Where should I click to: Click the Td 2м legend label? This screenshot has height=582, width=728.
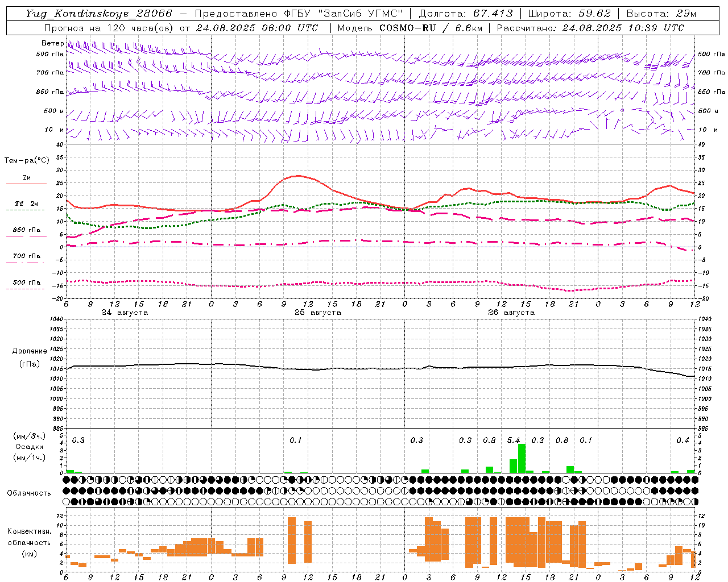(x=27, y=203)
